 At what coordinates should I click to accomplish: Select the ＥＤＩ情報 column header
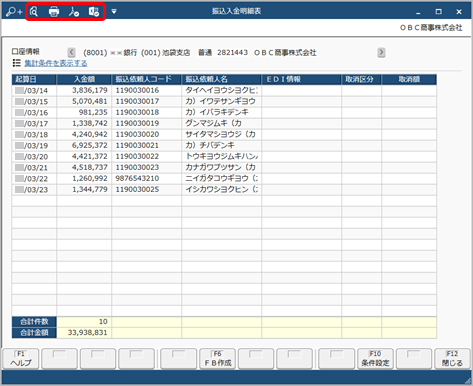[x=301, y=79]
